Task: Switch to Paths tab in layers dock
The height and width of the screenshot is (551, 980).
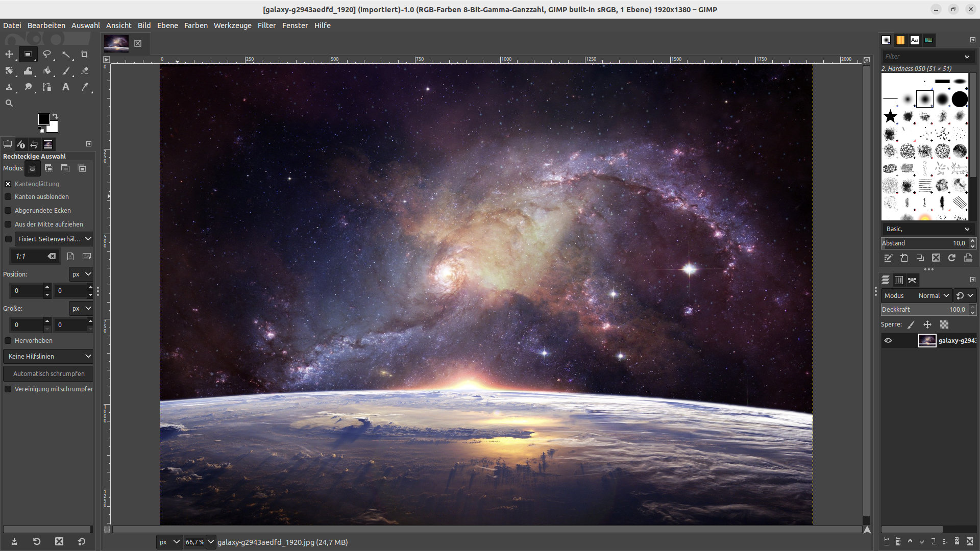Action: (913, 280)
